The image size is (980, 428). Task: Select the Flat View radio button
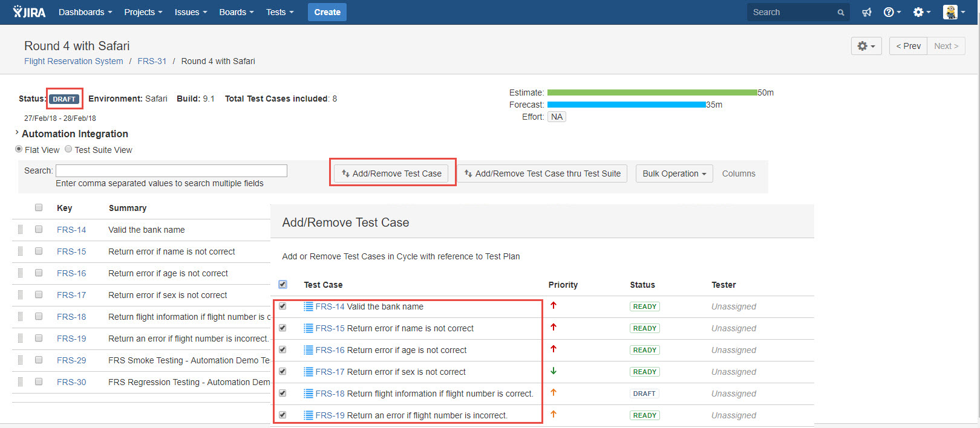click(x=19, y=149)
